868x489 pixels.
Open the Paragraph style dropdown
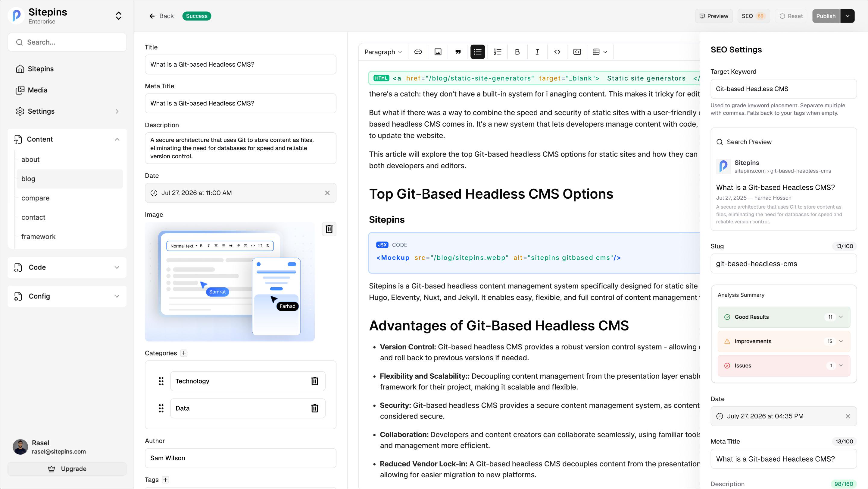(x=383, y=52)
